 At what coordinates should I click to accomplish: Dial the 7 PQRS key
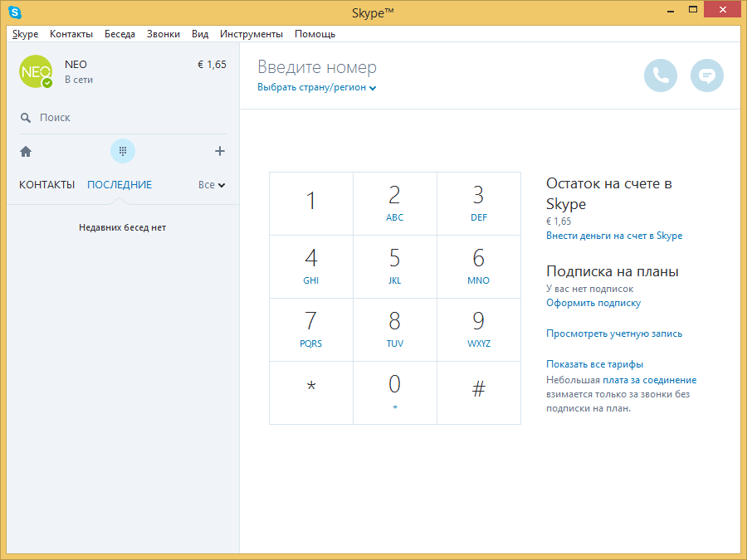(x=311, y=329)
